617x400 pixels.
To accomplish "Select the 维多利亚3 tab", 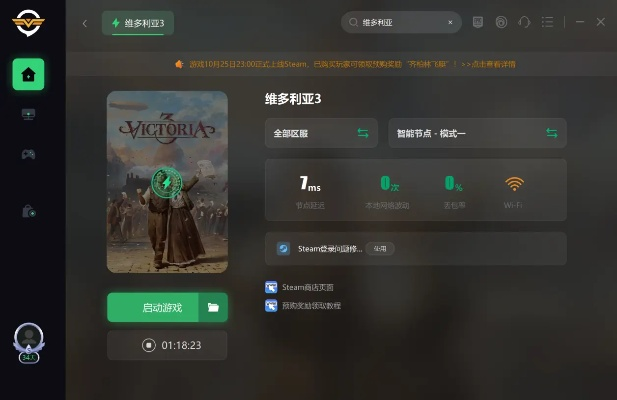I will [138, 23].
